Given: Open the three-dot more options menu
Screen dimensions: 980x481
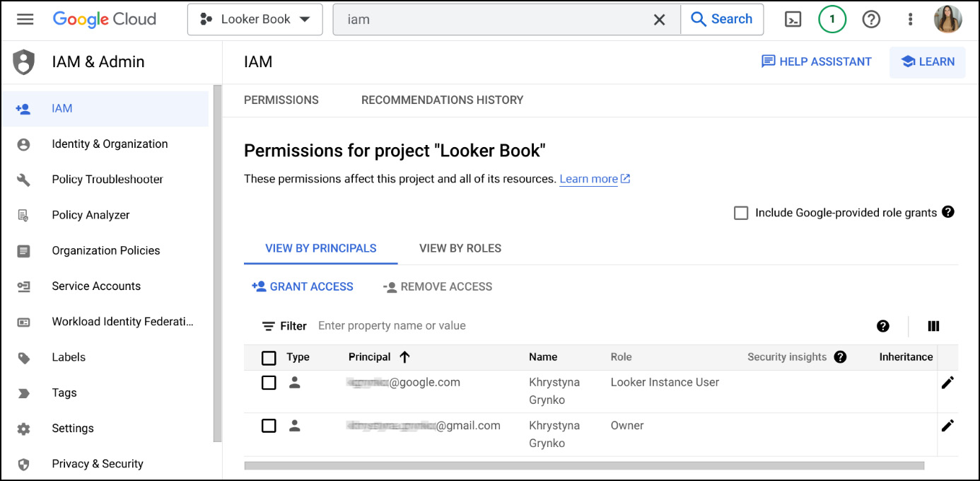Looking at the screenshot, I should coord(911,20).
